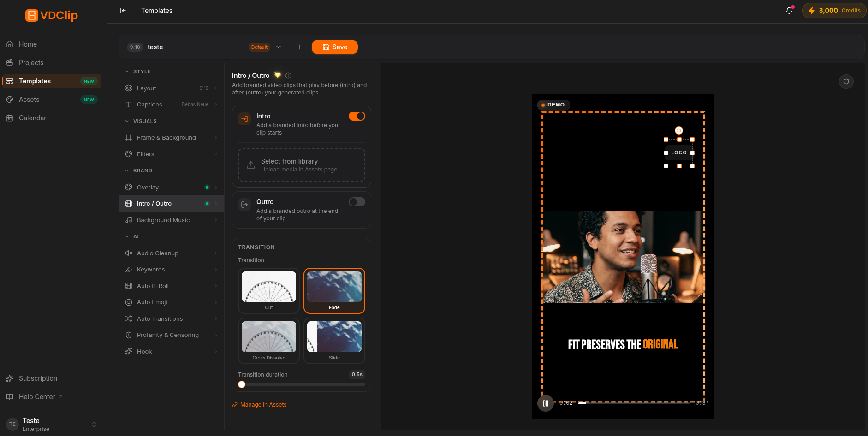Click the Profanity & Censoring shield icon
Viewport: 868px width, 436px height.
point(129,335)
